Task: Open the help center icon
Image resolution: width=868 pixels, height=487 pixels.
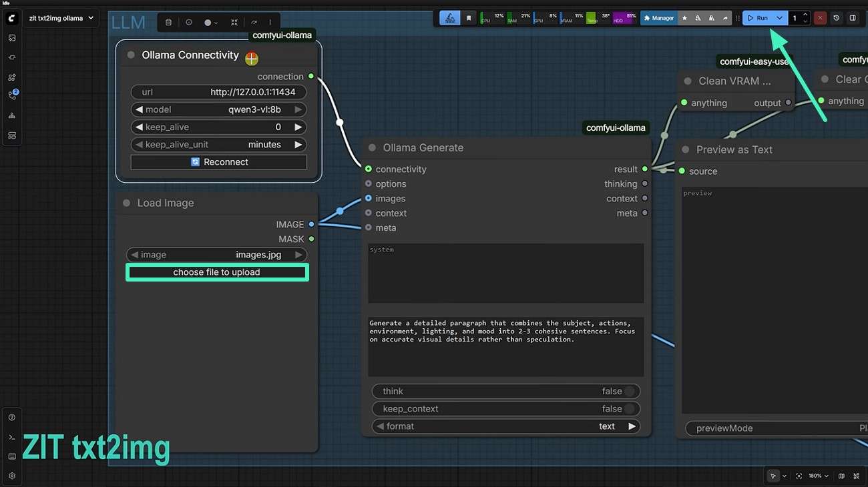Action: point(12,418)
